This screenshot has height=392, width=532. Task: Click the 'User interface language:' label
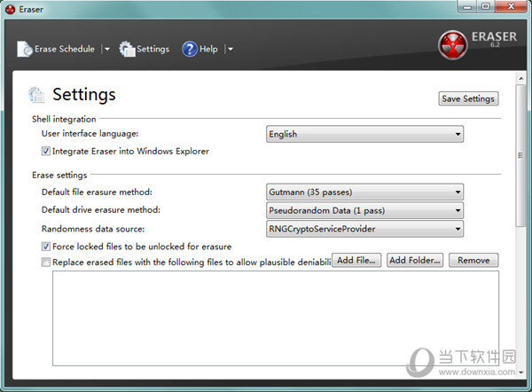tap(90, 134)
